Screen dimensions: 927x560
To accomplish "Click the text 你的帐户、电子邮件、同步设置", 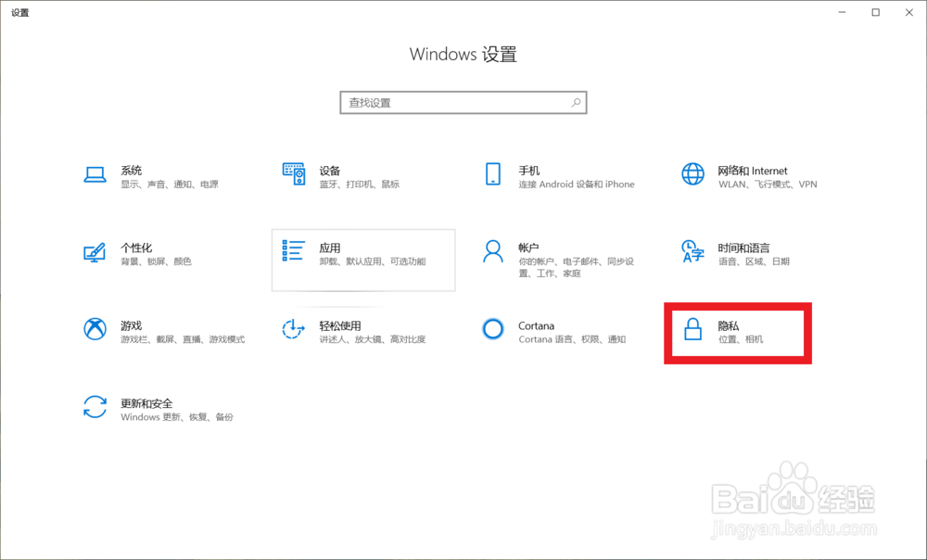I will pos(577,267).
